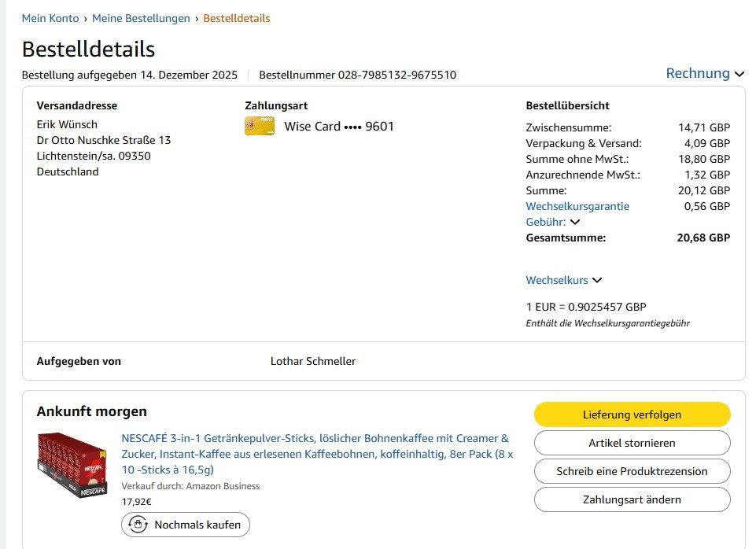This screenshot has width=756, height=549.
Task: Click the Bestellnummer 028-7985132-9675510 text
Action: tap(358, 76)
